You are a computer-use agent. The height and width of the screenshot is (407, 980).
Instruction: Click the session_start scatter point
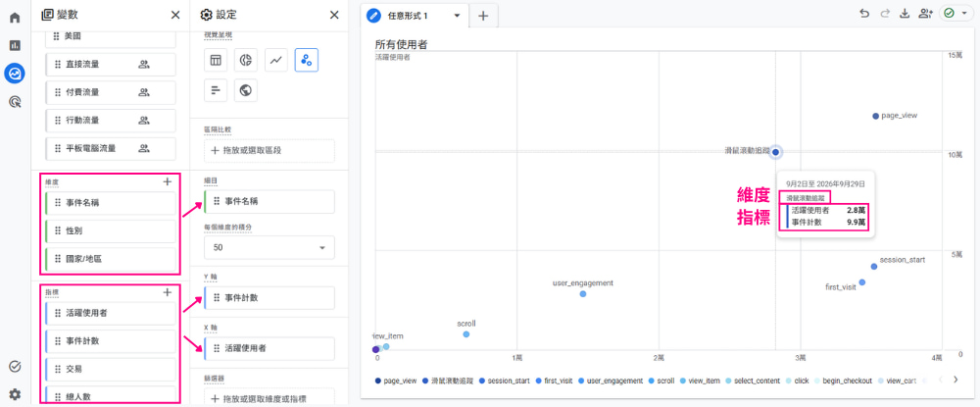874,267
